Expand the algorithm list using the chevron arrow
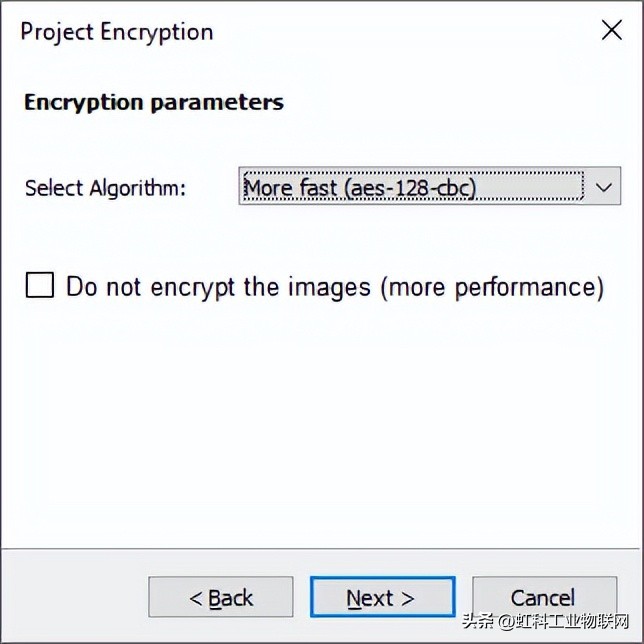644x644 pixels. point(603,187)
